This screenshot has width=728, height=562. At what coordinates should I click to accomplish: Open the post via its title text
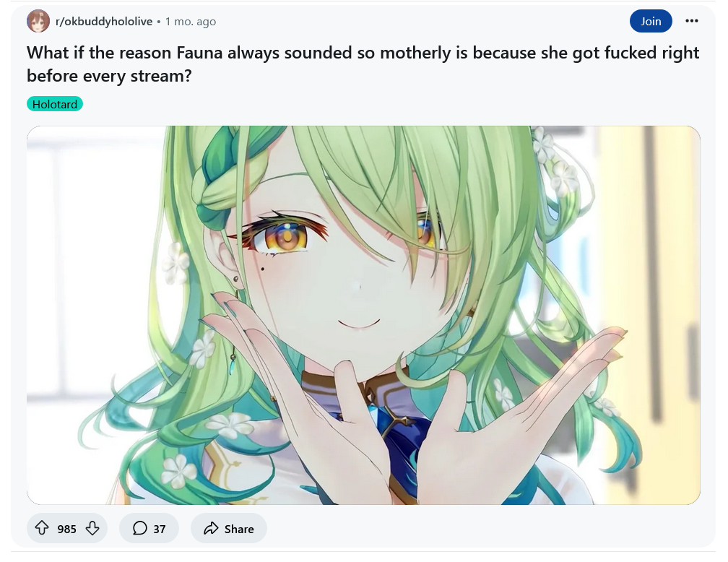pyautogui.click(x=363, y=64)
